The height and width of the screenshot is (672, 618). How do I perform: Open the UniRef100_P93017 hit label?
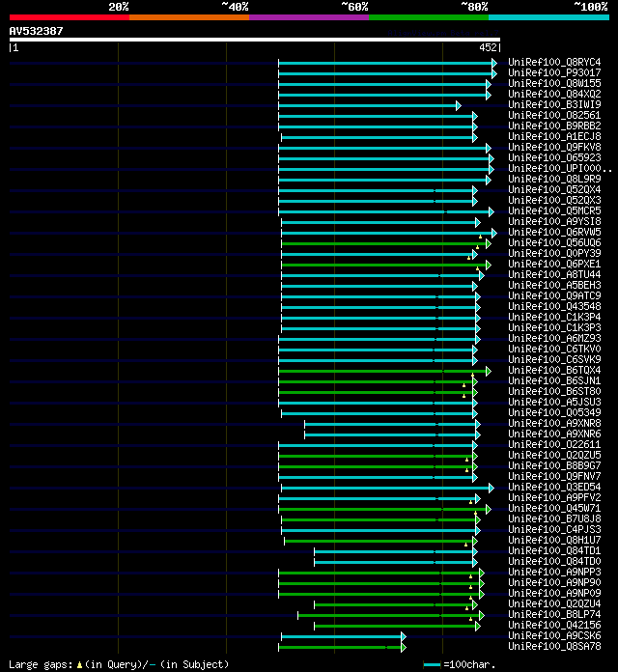click(554, 72)
